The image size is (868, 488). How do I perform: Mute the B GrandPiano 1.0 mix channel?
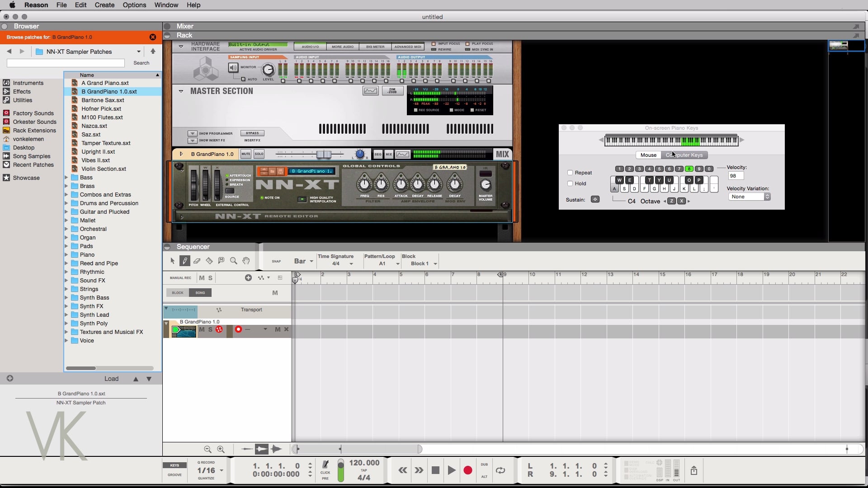245,154
